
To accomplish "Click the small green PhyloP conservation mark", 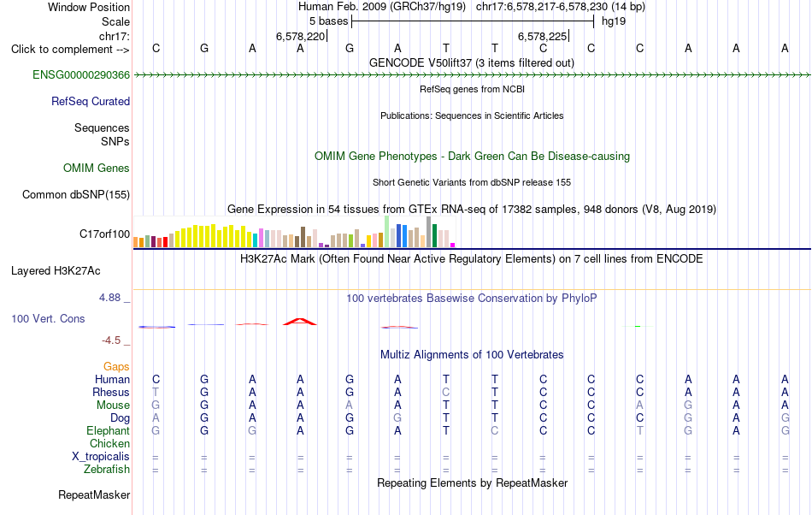I will click(x=638, y=327).
